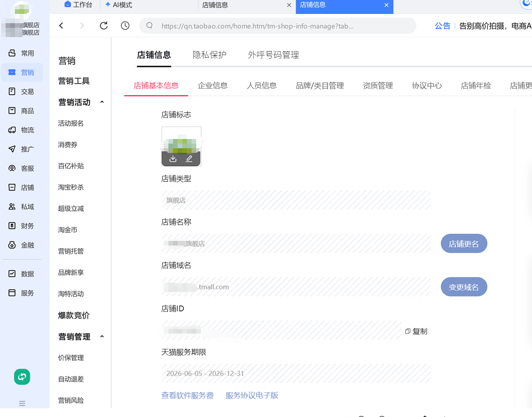
Task: Open the 物流 sidebar section
Action: [x=22, y=130]
